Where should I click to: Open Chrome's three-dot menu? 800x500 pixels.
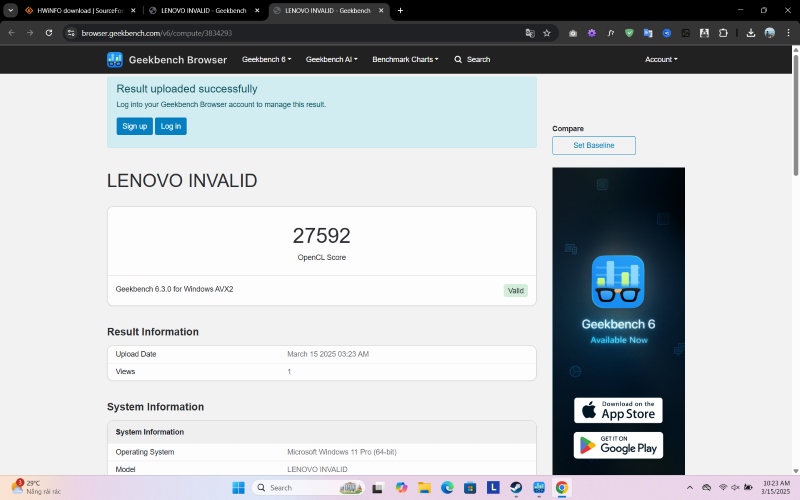pos(788,33)
